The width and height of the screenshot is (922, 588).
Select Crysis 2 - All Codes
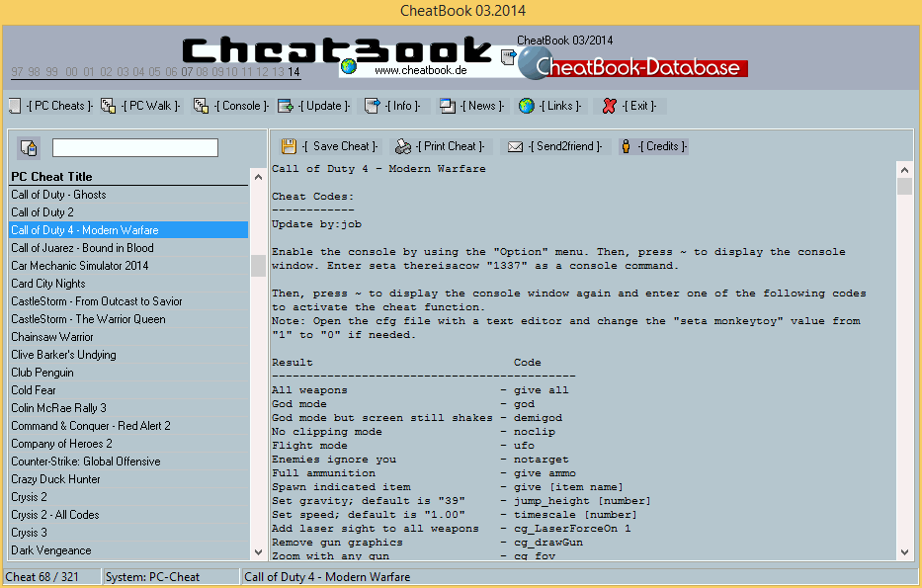(x=129, y=515)
